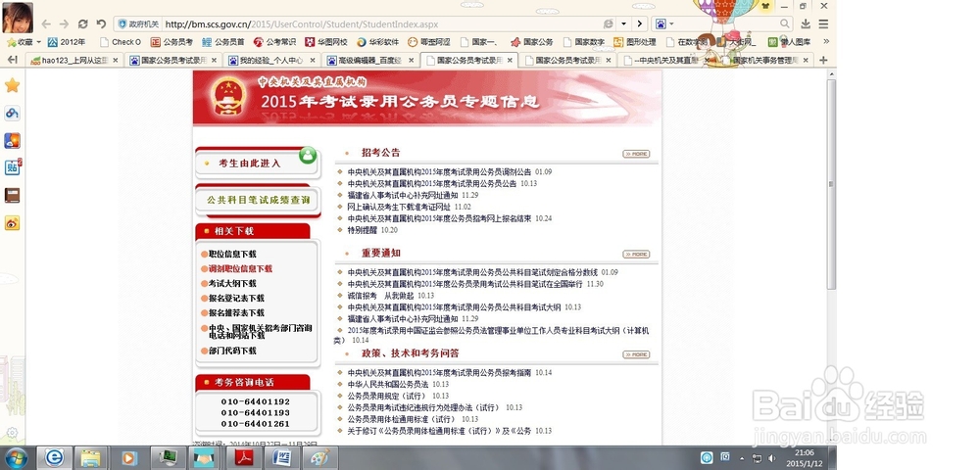This screenshot has width=980, height=470.
Task: Close the 高级编辑器 tab
Action: (x=412, y=61)
